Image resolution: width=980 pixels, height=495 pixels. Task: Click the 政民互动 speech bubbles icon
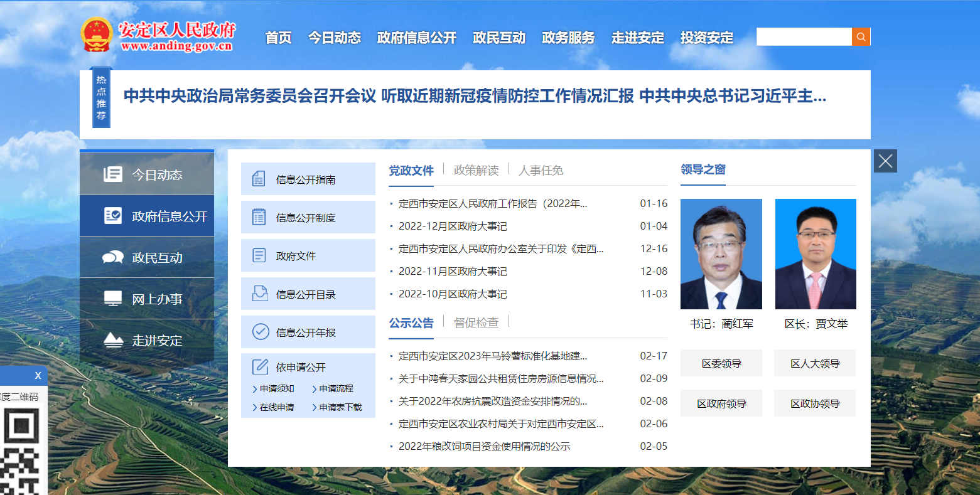[113, 257]
